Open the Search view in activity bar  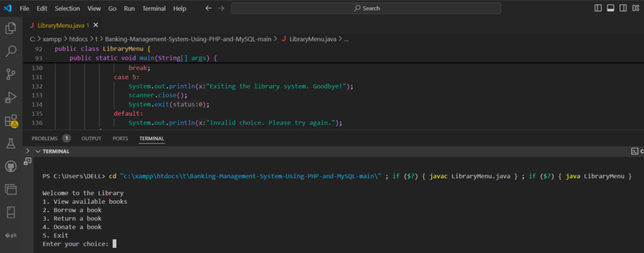(x=11, y=52)
